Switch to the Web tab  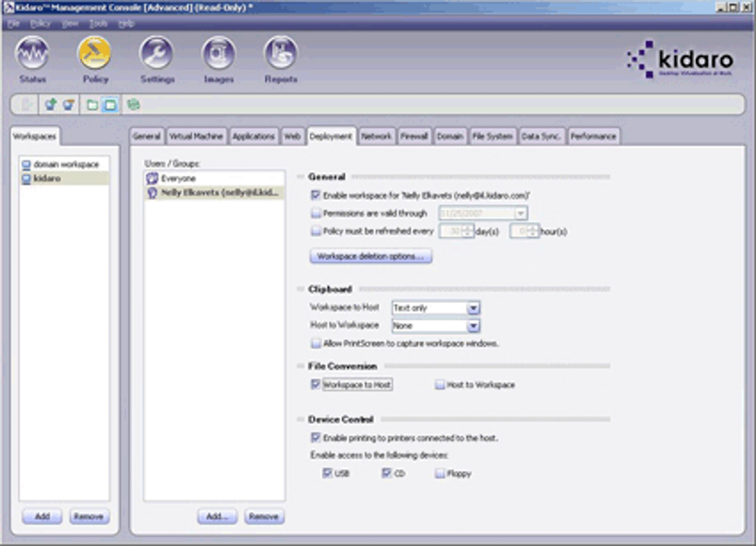click(293, 136)
